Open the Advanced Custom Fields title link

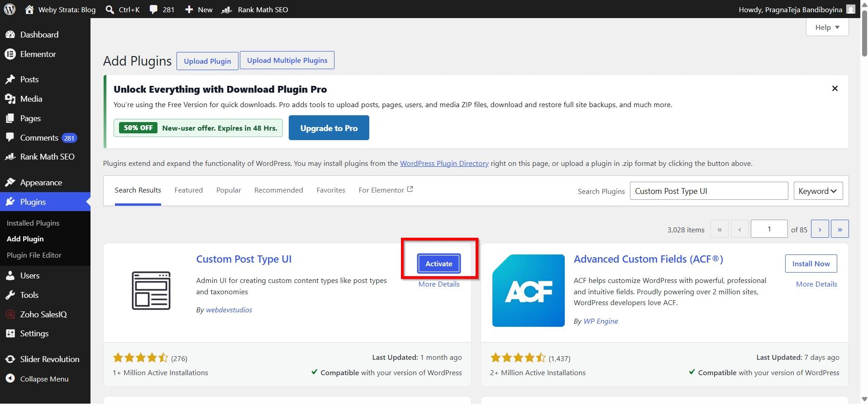[x=649, y=259]
